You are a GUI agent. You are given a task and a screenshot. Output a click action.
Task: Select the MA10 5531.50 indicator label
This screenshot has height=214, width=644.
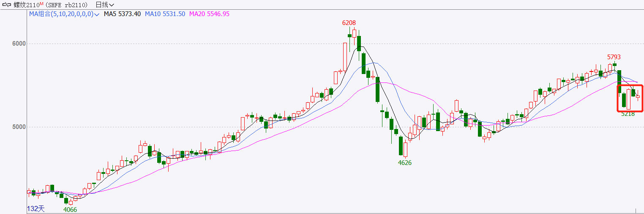[165, 14]
